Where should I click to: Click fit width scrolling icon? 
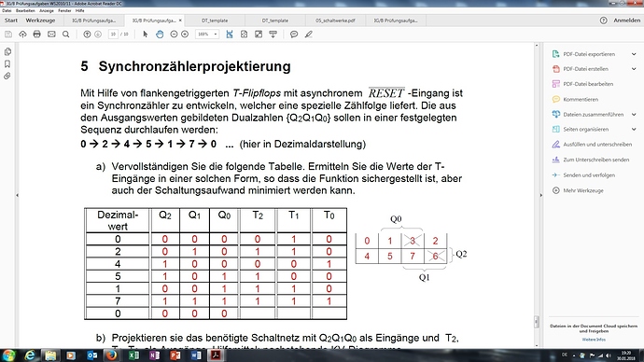230,35
